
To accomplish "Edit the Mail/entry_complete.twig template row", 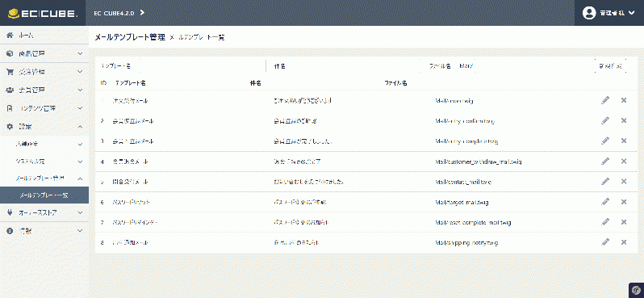I will 605,141.
